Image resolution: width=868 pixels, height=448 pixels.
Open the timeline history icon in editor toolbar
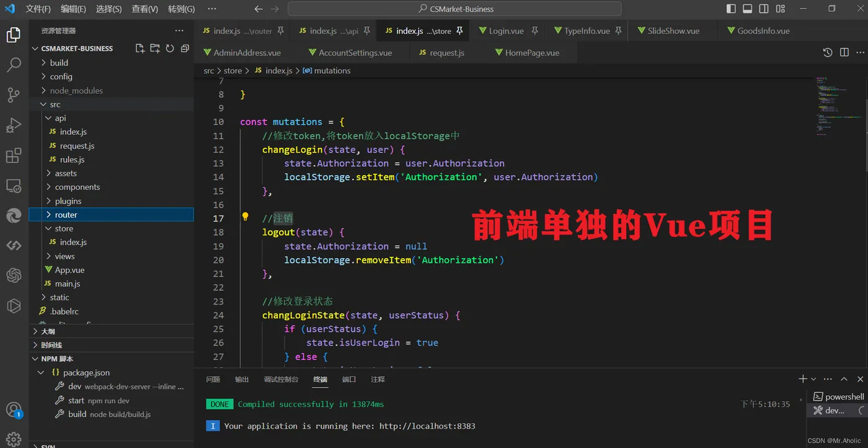pos(828,53)
